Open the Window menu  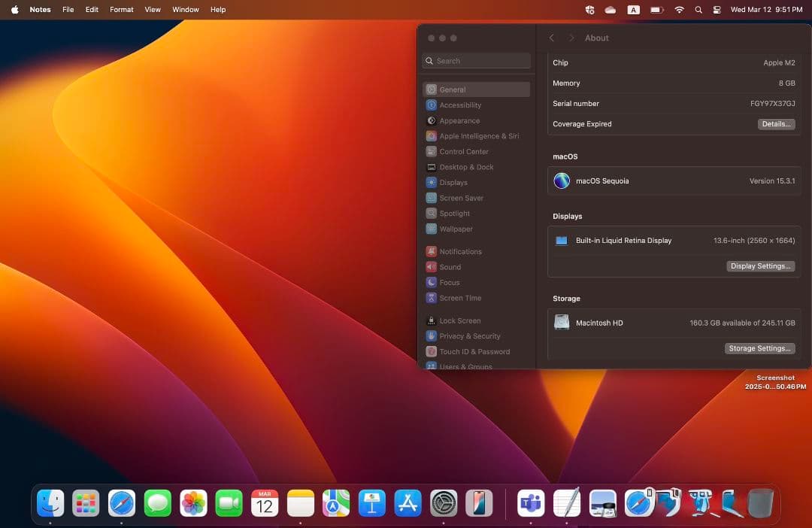point(186,9)
